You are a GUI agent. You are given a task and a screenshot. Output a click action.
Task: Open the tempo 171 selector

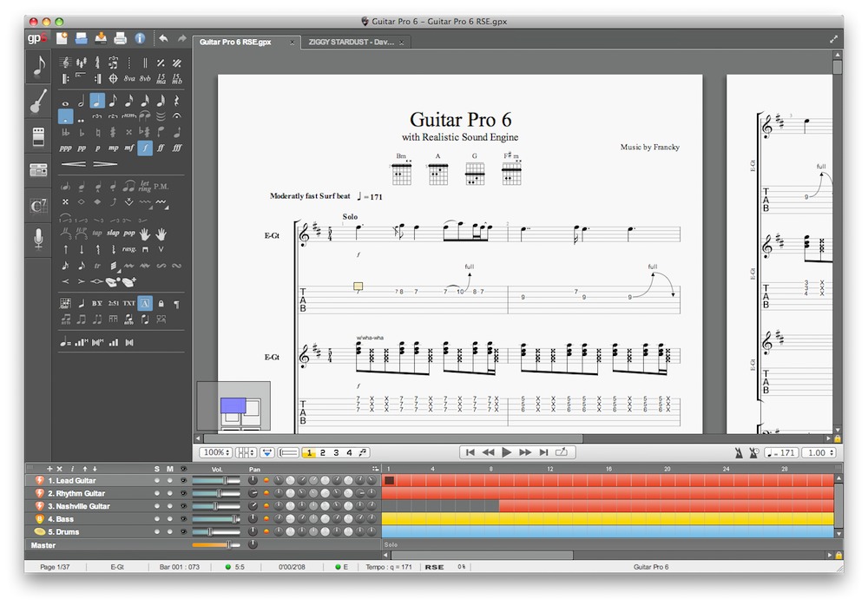pyautogui.click(x=782, y=452)
